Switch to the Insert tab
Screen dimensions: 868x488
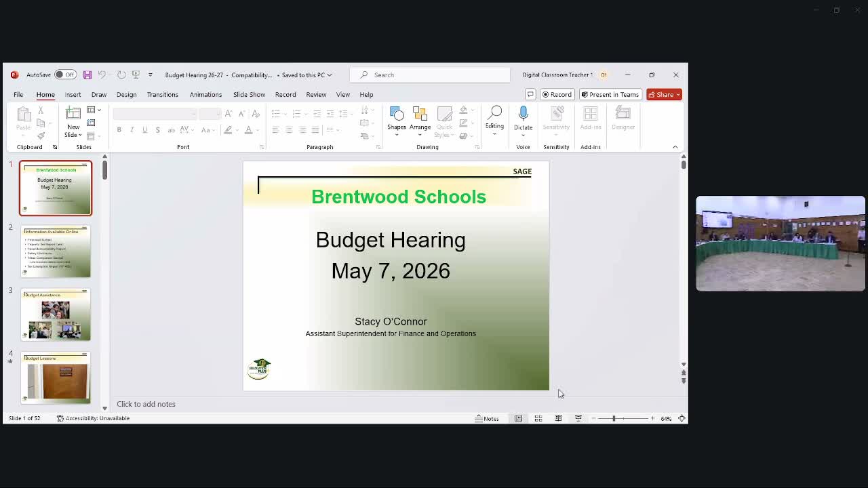tap(73, 94)
